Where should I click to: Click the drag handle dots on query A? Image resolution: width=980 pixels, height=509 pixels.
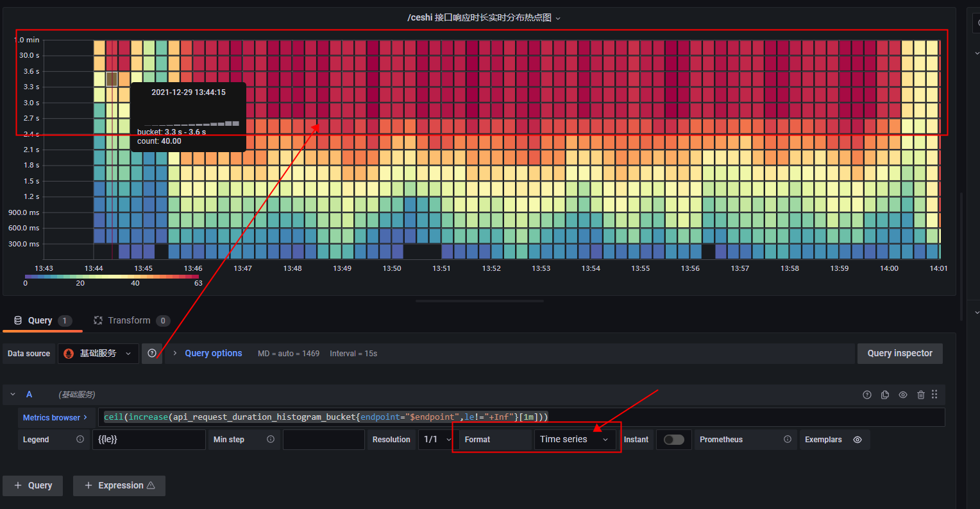pos(934,394)
